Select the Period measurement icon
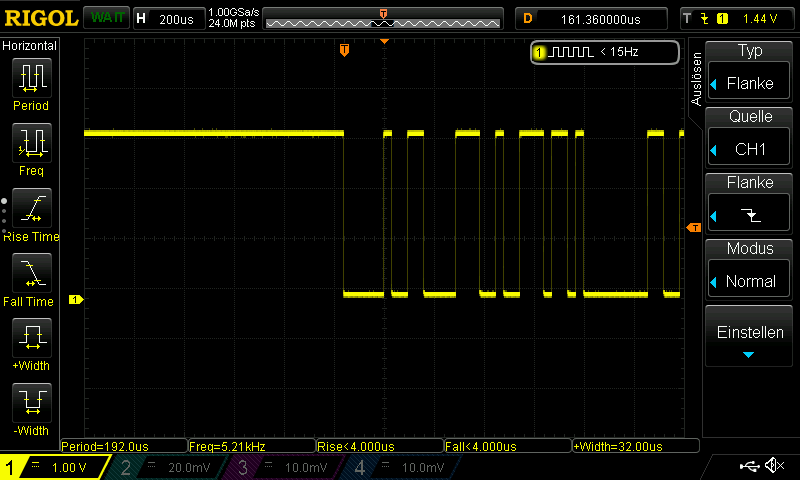Screen dimensions: 800x480 click(31, 78)
